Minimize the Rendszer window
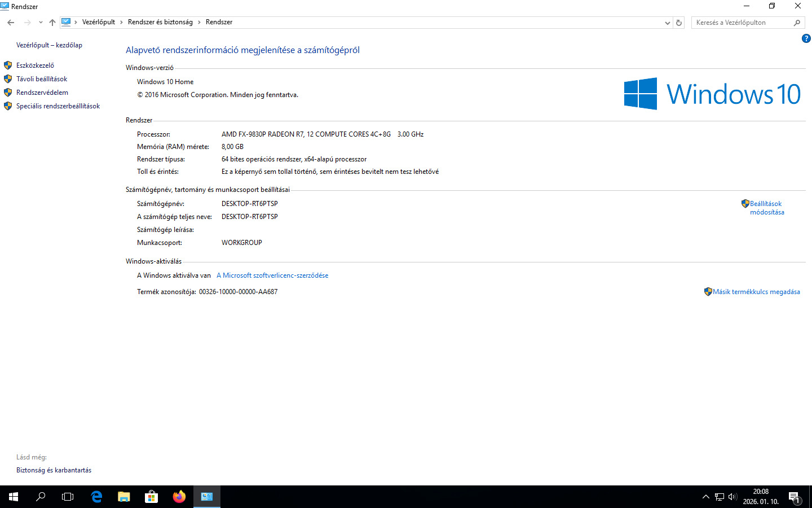This screenshot has height=508, width=812. (747, 6)
